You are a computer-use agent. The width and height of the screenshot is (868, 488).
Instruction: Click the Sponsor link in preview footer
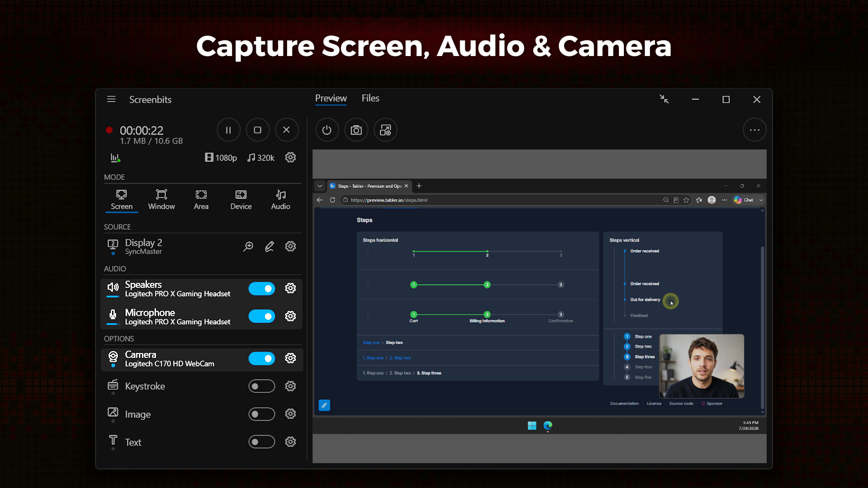[x=712, y=404]
